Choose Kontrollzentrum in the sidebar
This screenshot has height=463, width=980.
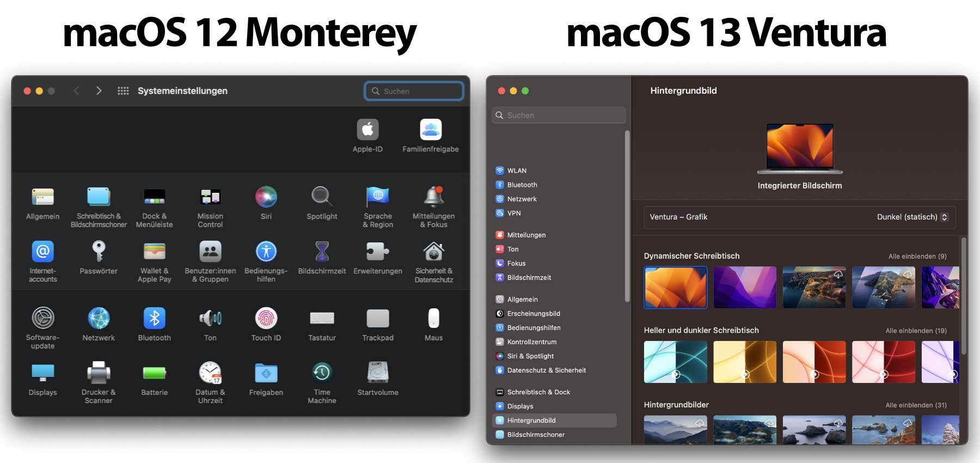[531, 342]
